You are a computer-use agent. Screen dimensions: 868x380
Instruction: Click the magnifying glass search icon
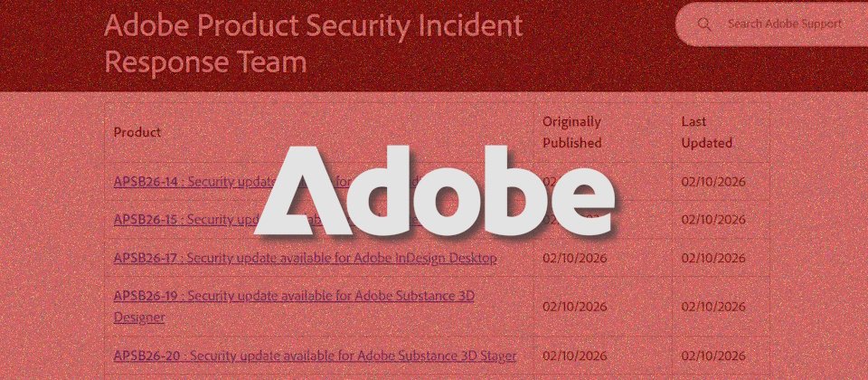coord(704,24)
